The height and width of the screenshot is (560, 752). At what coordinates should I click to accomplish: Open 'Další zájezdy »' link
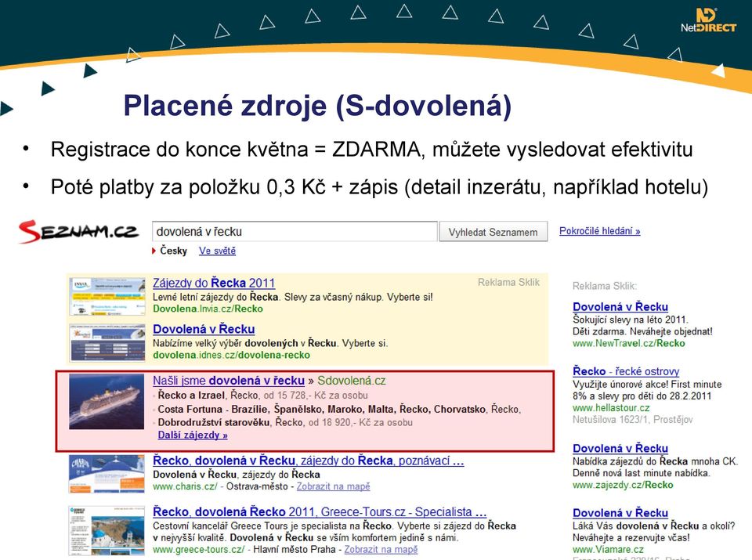[x=193, y=435]
